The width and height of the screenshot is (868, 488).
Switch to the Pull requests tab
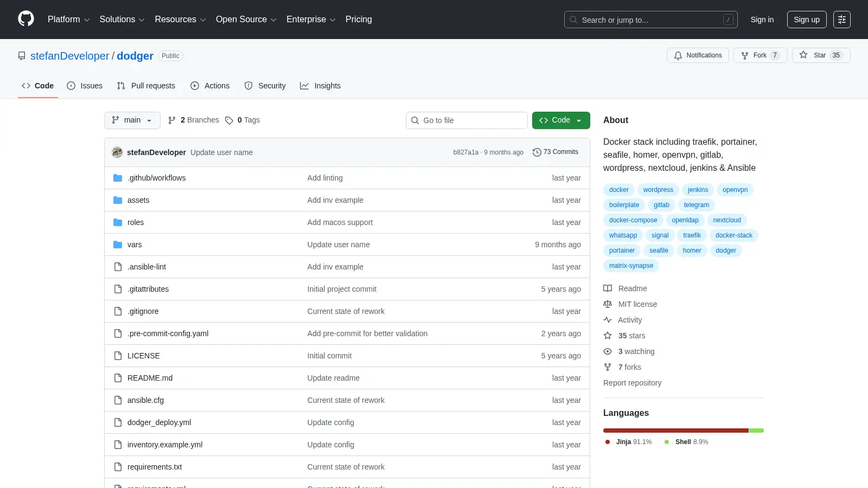(146, 86)
